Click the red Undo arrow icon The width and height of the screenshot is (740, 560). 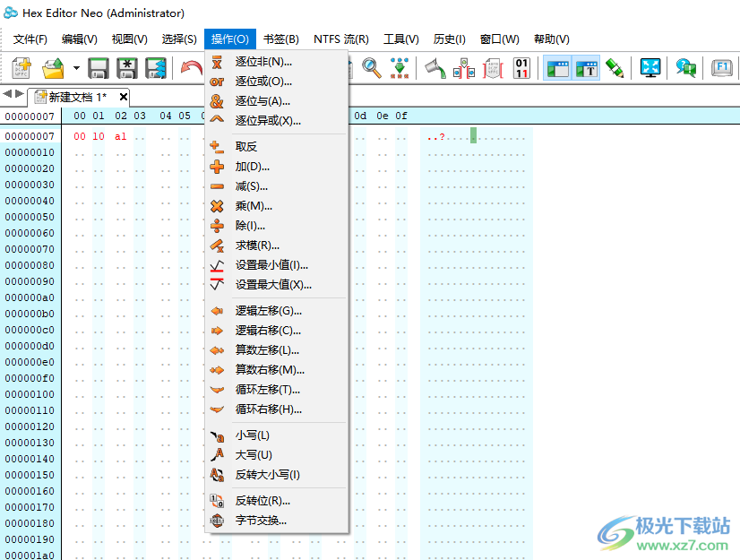(x=191, y=68)
